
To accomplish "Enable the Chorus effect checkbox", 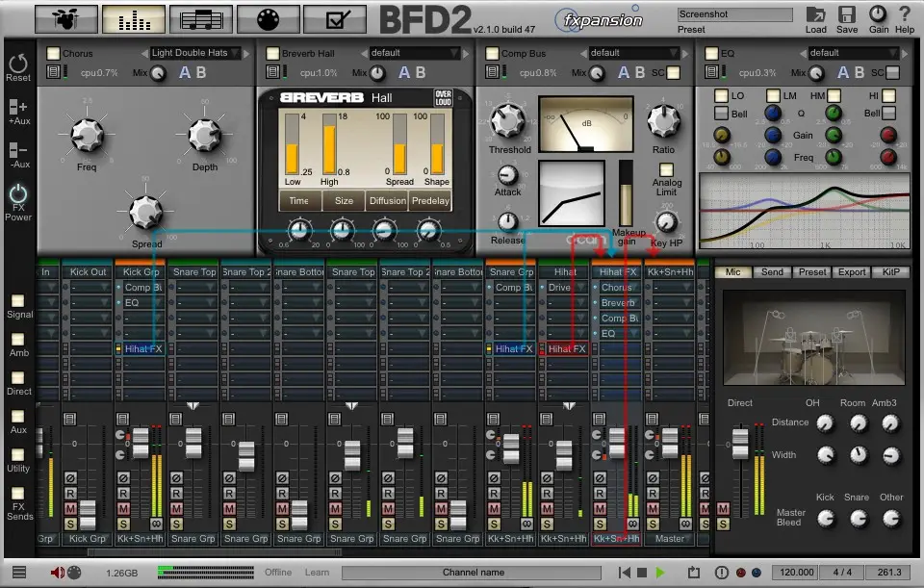I will click(54, 54).
